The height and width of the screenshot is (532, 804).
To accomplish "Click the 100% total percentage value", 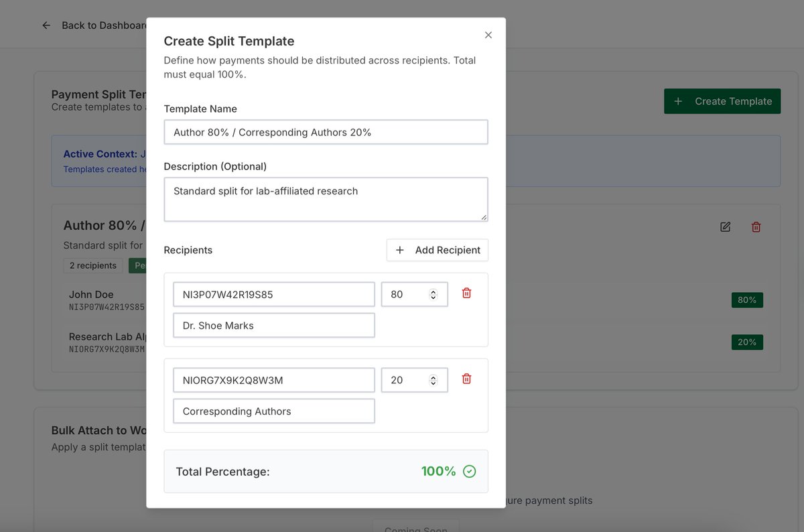I will click(439, 471).
